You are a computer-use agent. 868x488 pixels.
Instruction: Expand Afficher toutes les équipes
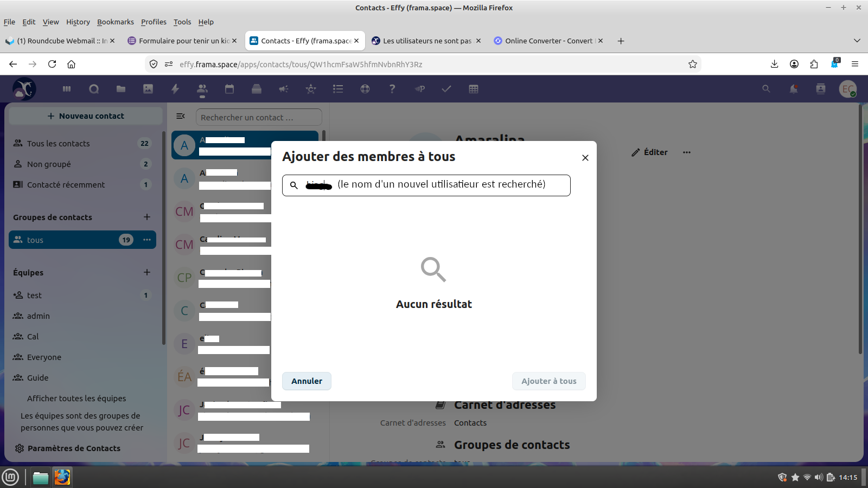tap(76, 399)
